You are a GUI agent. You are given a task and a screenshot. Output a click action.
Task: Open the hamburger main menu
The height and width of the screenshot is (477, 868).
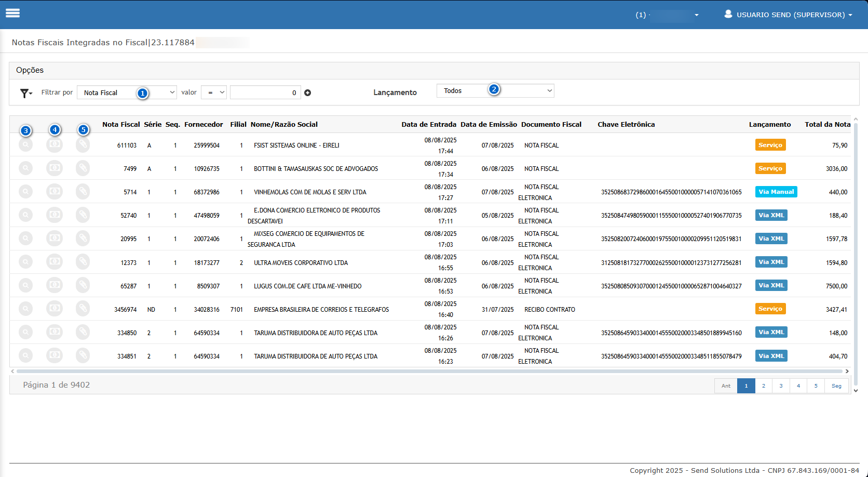[x=12, y=13]
